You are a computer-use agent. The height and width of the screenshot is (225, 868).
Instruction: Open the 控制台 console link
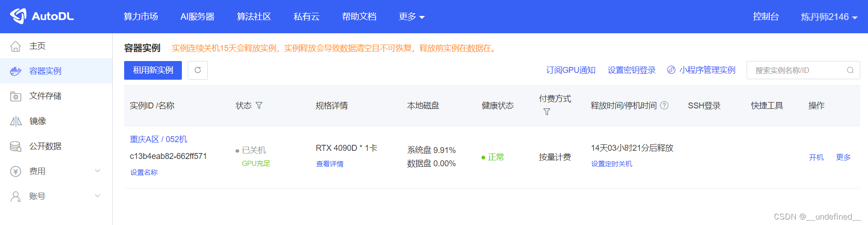(x=766, y=16)
